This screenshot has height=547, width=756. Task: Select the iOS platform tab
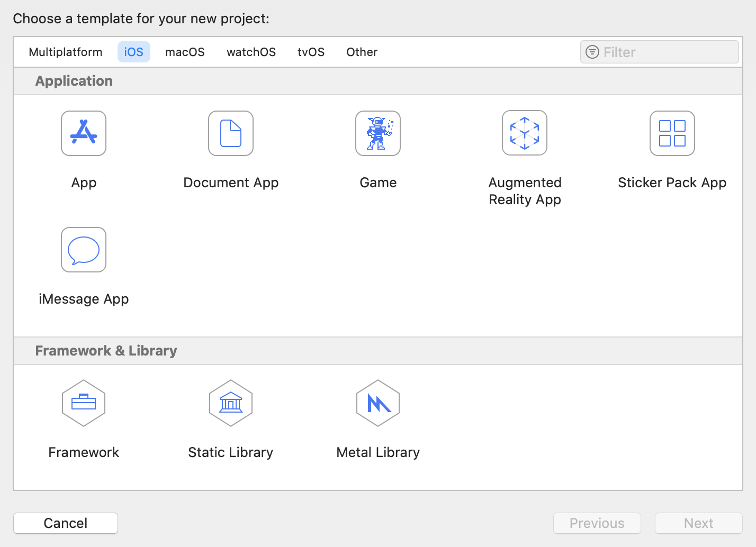134,52
